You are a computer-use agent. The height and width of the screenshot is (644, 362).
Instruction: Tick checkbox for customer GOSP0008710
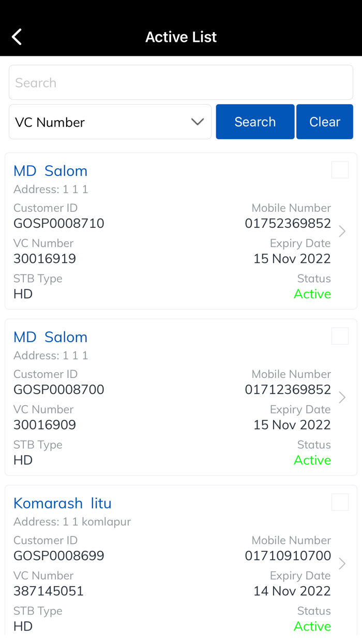tap(340, 170)
